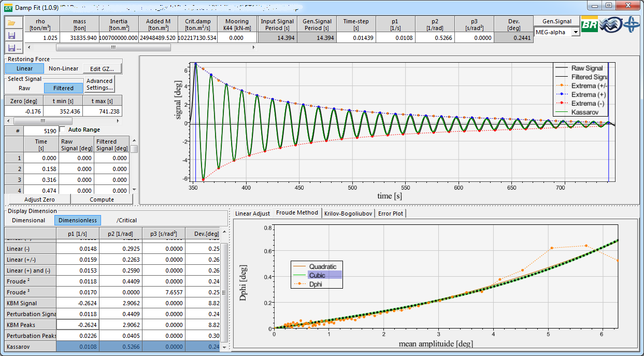
Task: Click down arrow of results table scrollbar
Action: [224, 348]
